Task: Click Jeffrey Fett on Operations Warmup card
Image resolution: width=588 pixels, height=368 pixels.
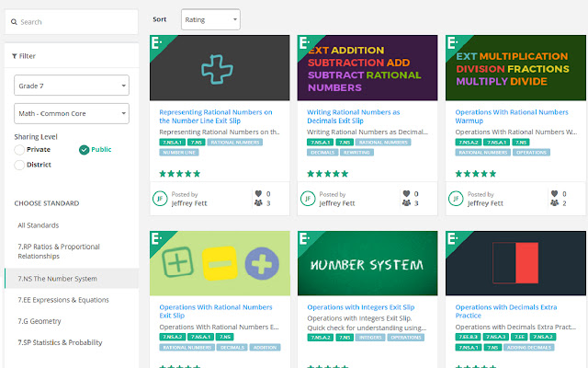Action: [485, 203]
